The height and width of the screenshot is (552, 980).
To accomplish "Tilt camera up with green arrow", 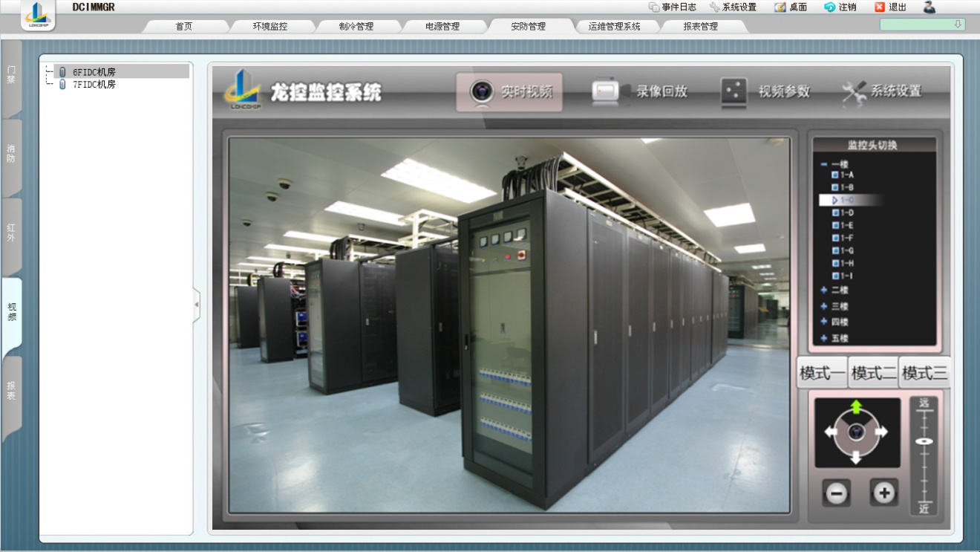I will [x=856, y=407].
